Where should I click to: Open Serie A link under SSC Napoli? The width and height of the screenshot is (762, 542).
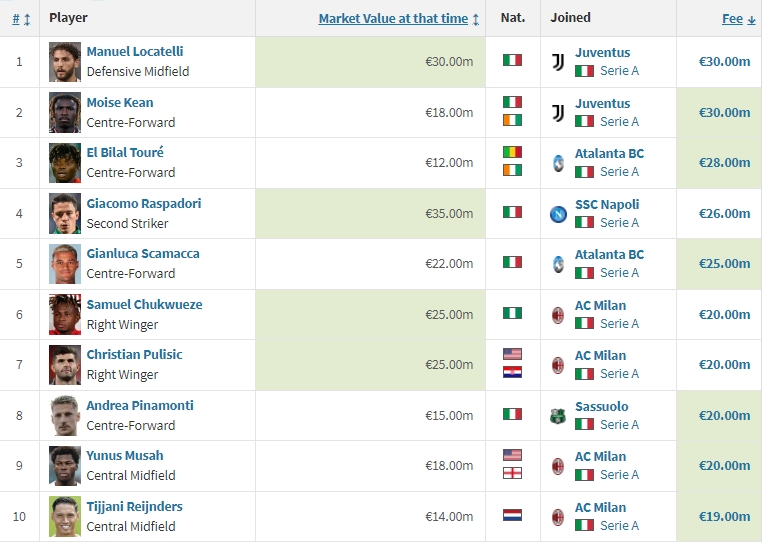619,222
